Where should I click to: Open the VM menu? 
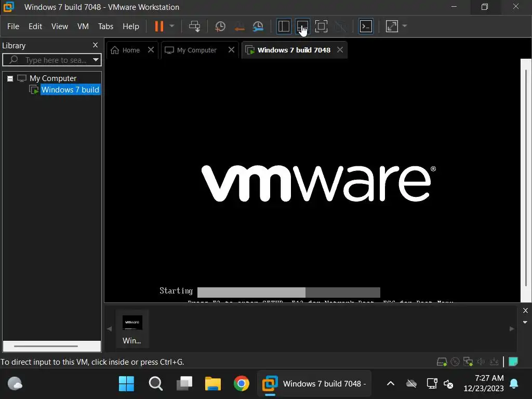tap(83, 26)
